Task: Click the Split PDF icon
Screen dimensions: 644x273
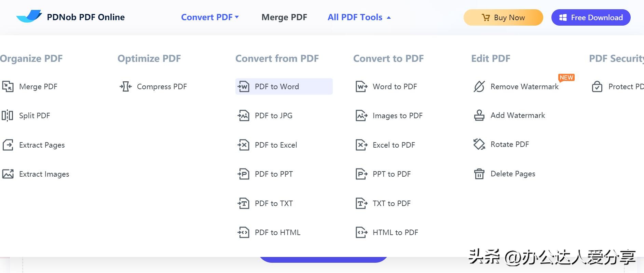Action: tap(8, 115)
